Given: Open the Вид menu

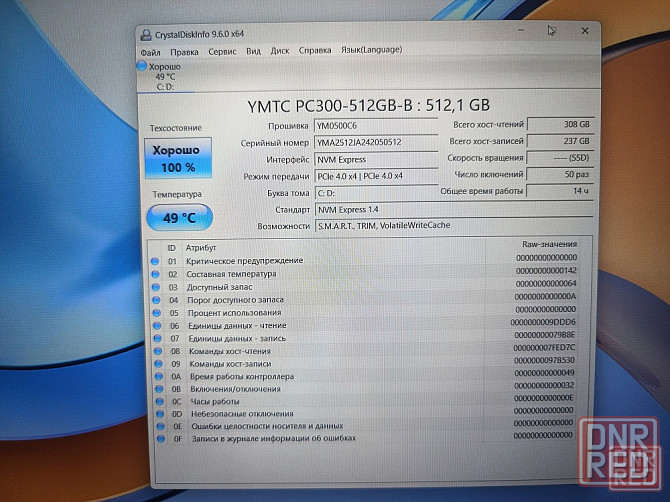Looking at the screenshot, I should pos(253,51).
